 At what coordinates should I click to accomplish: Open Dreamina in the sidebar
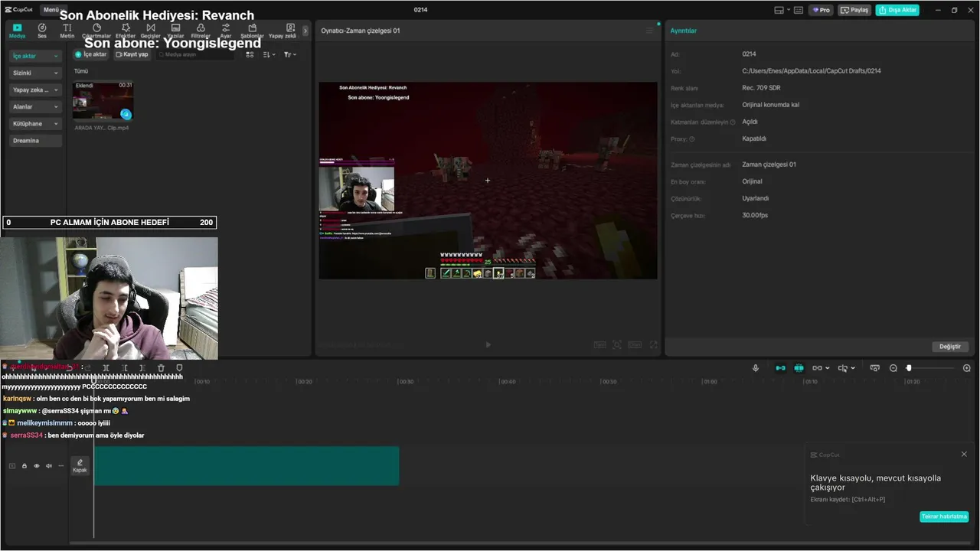tap(35, 140)
